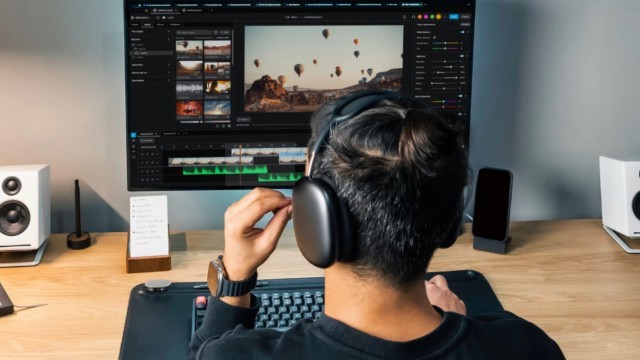Choose the blue sky clouds thumbnail in media bin

218,108
